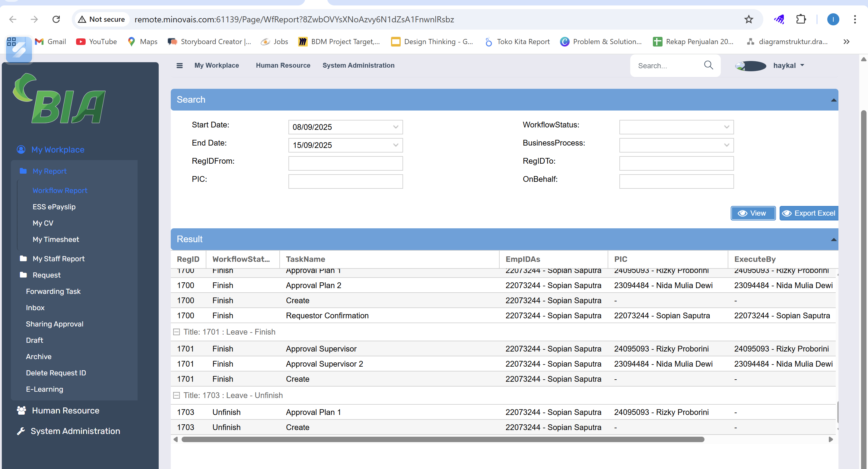Click the haykal user avatar
The height and width of the screenshot is (469, 868).
point(751,66)
